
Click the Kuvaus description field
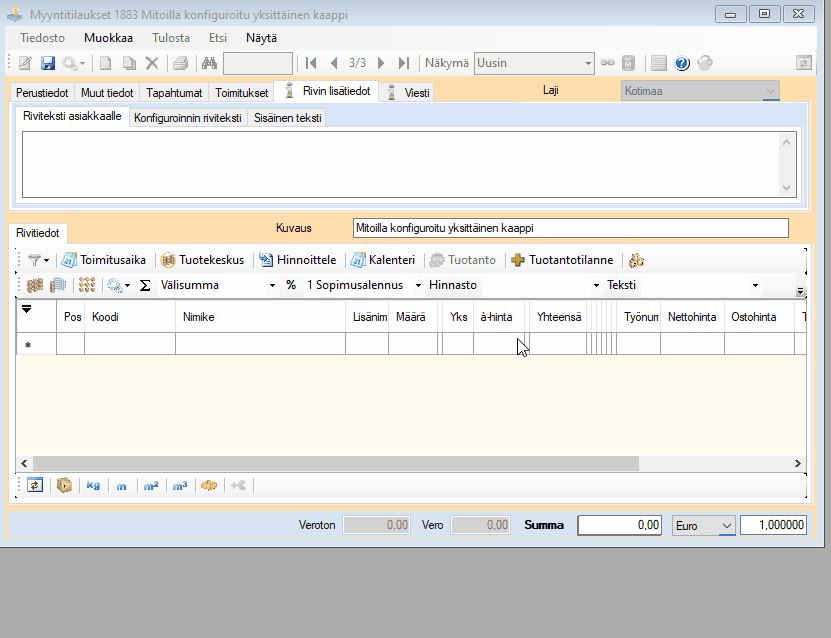coord(571,228)
